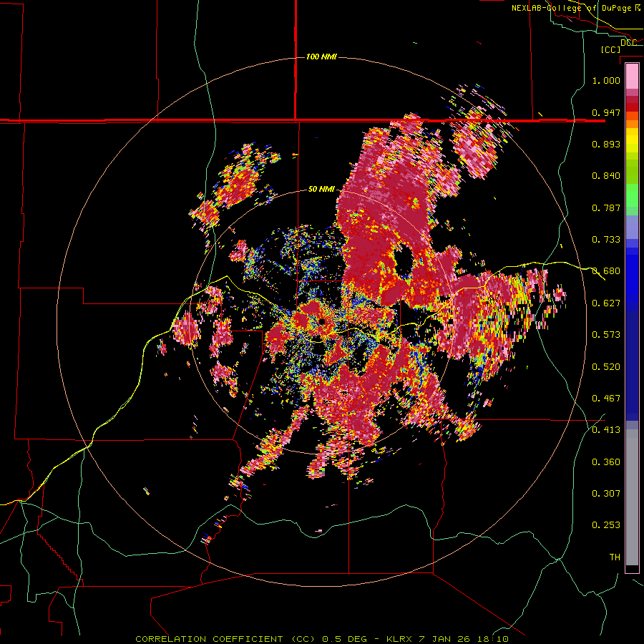Click the 18:10 timestamp in caption
This screenshot has width=644, height=644.
(493, 639)
